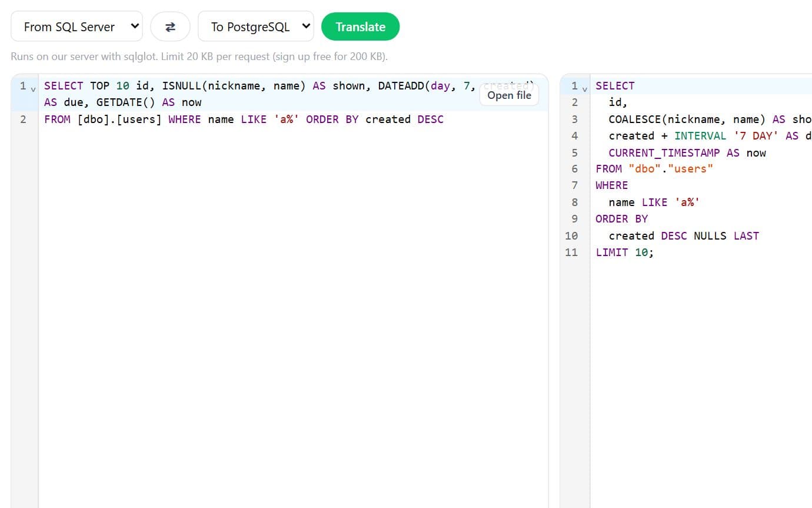Click 'id,' on output line 2
Viewport: 812px width, 508px height.
[x=618, y=102]
